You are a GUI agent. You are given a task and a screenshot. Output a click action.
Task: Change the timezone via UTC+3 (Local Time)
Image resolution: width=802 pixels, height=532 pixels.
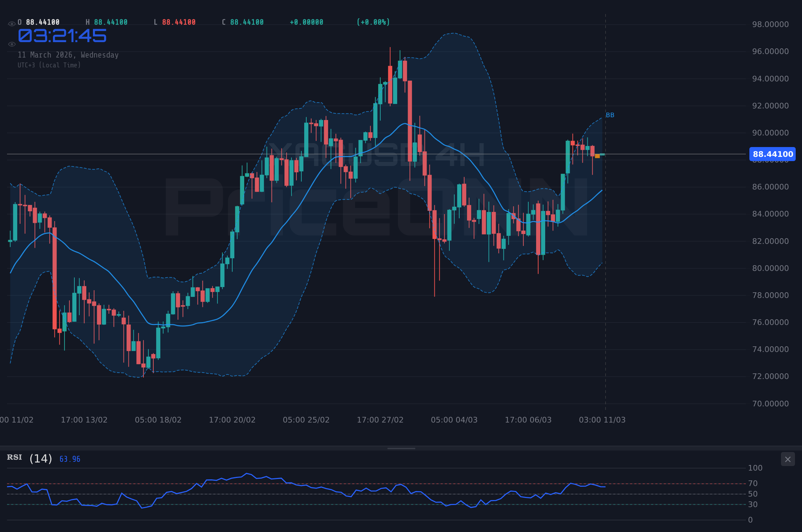coord(49,65)
